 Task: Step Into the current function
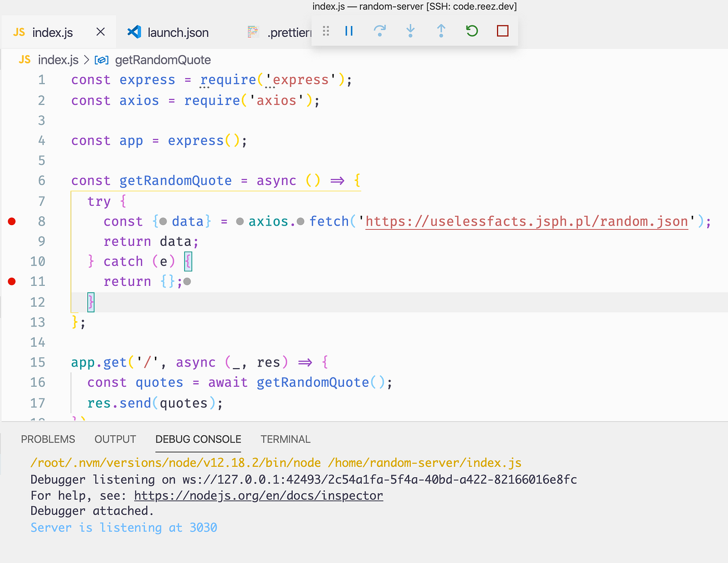(x=410, y=31)
